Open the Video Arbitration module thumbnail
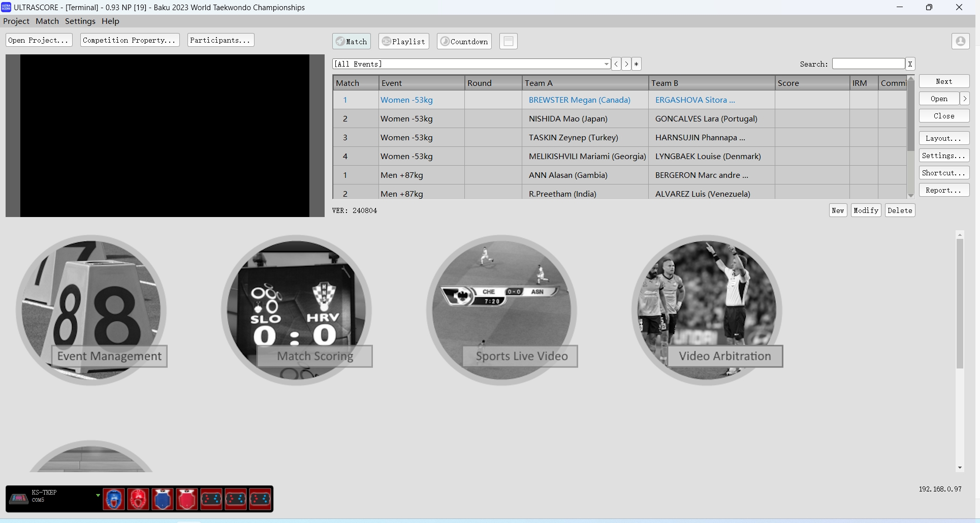The height and width of the screenshot is (523, 980). click(x=707, y=309)
